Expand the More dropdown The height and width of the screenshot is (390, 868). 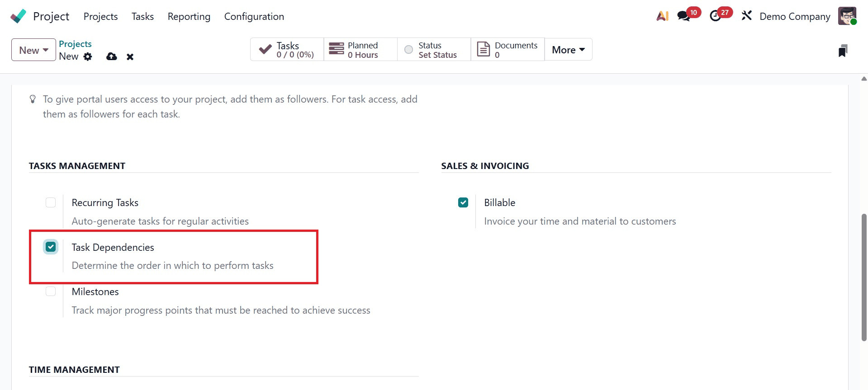pyautogui.click(x=569, y=50)
